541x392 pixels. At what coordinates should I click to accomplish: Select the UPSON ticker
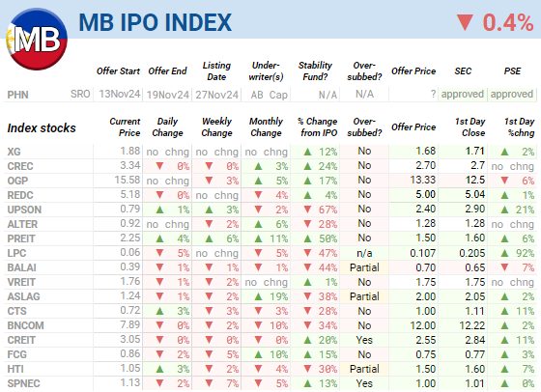pyautogui.click(x=24, y=210)
